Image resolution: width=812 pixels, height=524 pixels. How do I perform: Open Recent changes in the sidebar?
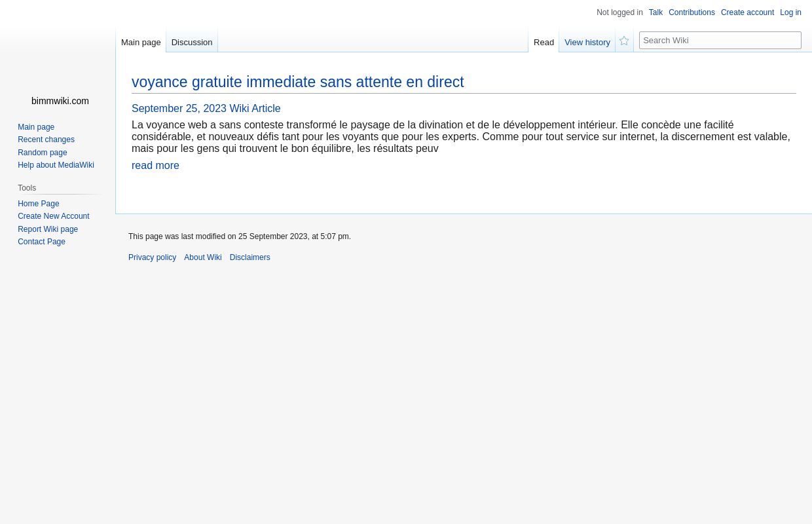tap(46, 140)
